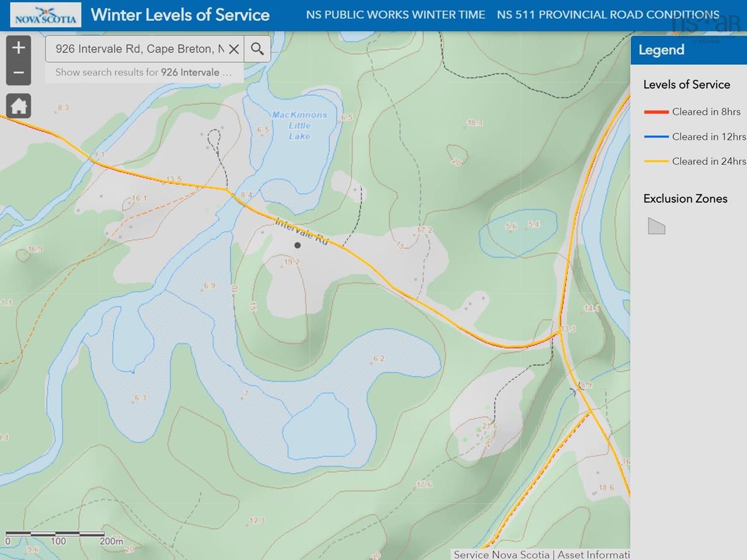Show search results for 926 Intervale suggestion
This screenshot has height=560, width=747.
tap(144, 72)
